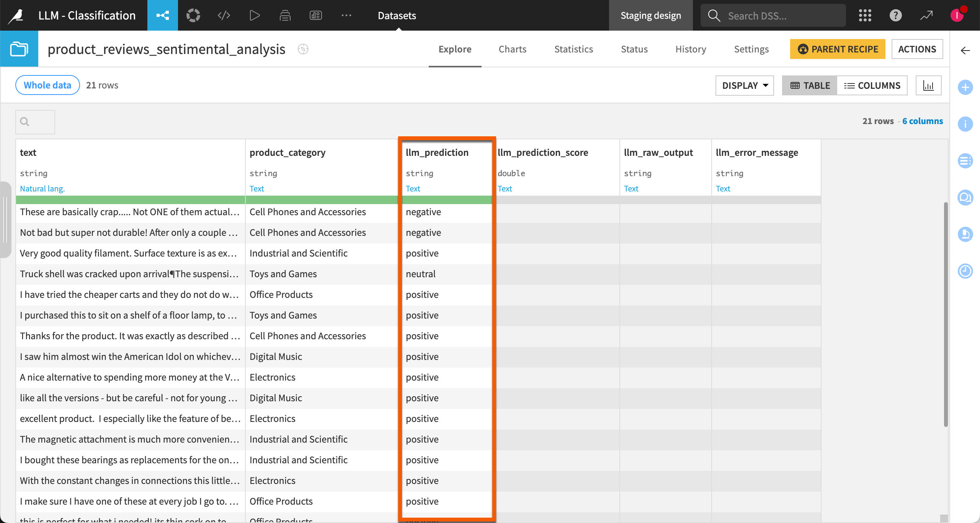Viewport: 980px width, 523px height.
Task: Open the DISPLAY dropdown
Action: point(744,85)
